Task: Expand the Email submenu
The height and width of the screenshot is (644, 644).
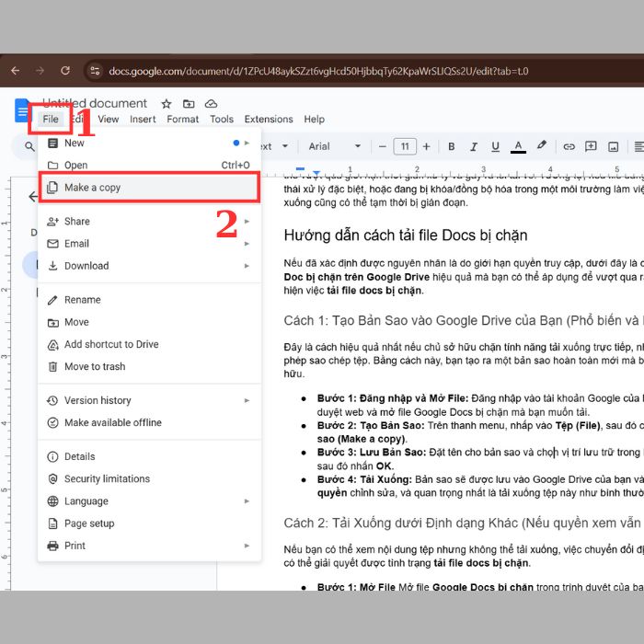Action: (149, 244)
